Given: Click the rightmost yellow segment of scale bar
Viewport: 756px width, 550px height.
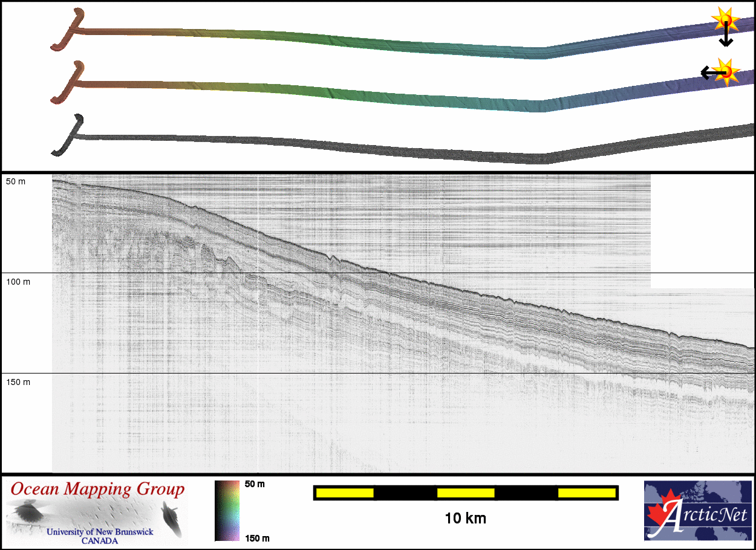Looking at the screenshot, I should click(x=586, y=493).
